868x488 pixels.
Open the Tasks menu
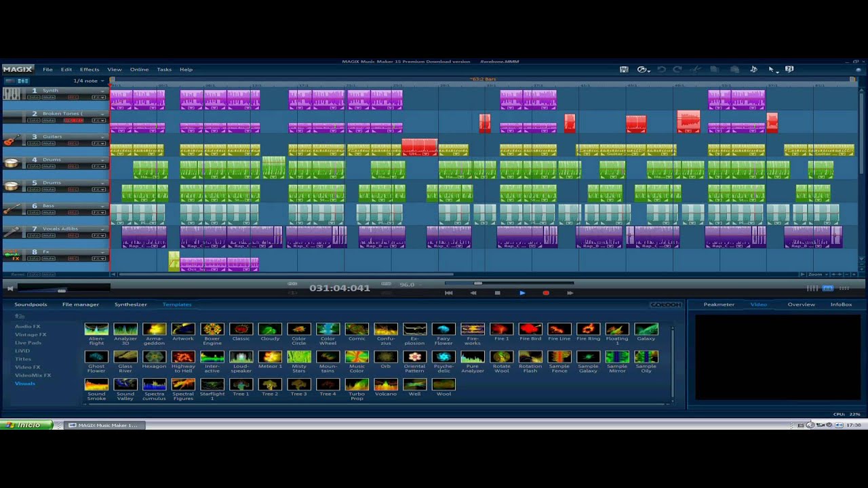click(164, 69)
